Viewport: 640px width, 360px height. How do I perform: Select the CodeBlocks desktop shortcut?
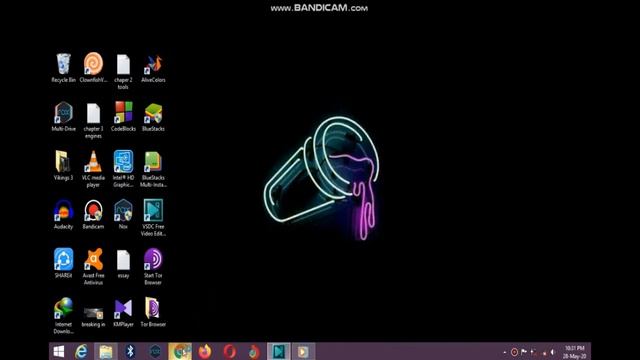(123, 116)
